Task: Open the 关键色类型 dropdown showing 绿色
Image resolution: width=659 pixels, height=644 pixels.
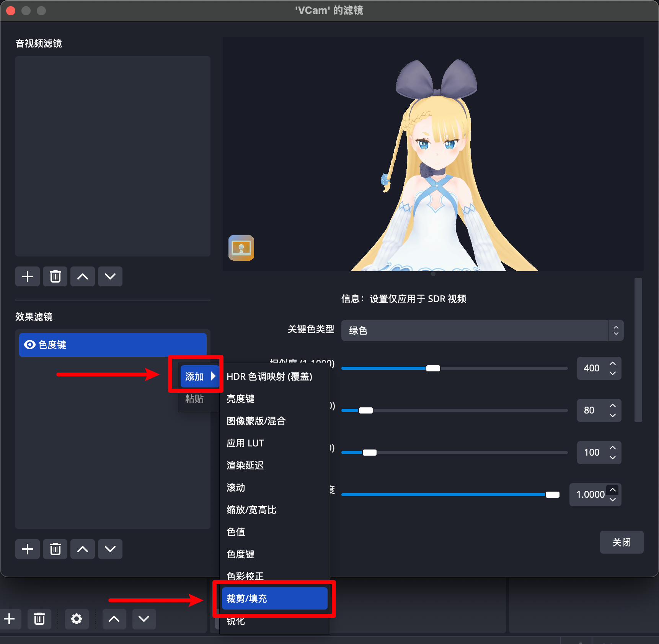Action: point(482,330)
